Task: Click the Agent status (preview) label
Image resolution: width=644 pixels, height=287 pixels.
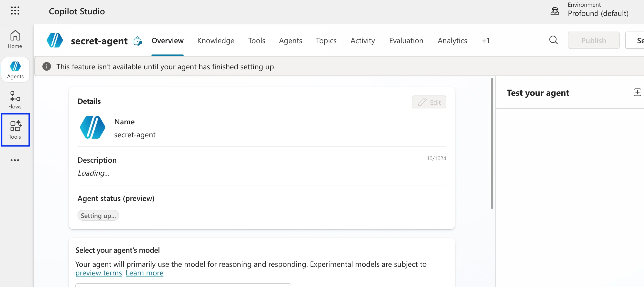Action: (x=116, y=198)
